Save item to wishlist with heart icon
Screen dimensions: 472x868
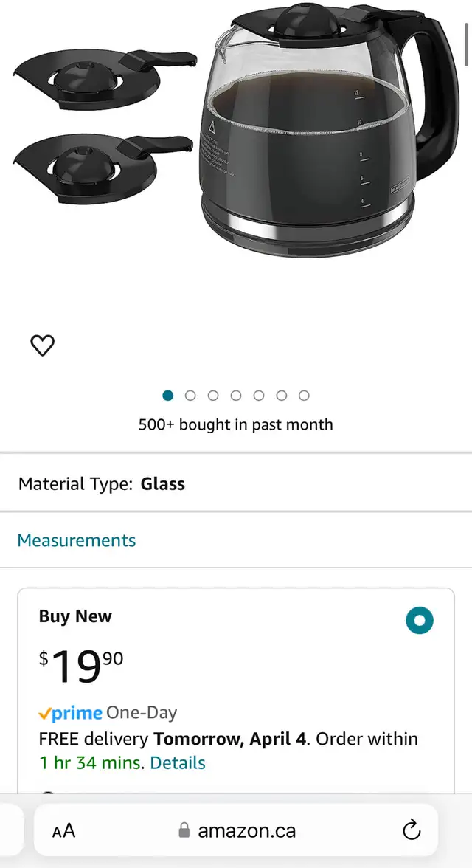[x=42, y=345]
